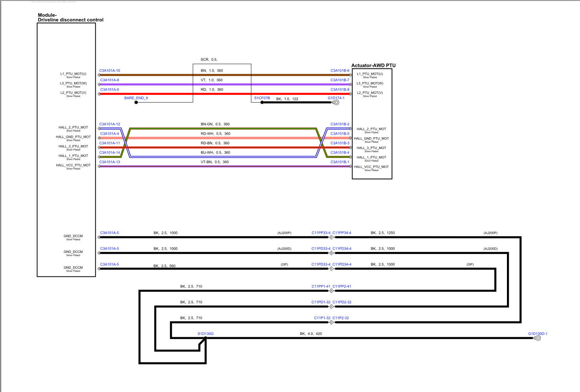The image size is (580, 392).
Task: Select the brown BN 1.0 motor wire
Action: pos(225,75)
